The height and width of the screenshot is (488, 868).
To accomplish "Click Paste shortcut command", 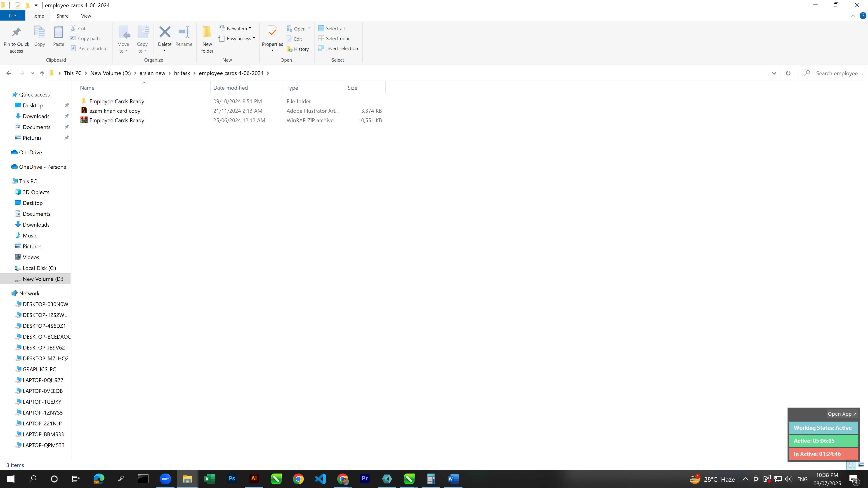I will [89, 49].
